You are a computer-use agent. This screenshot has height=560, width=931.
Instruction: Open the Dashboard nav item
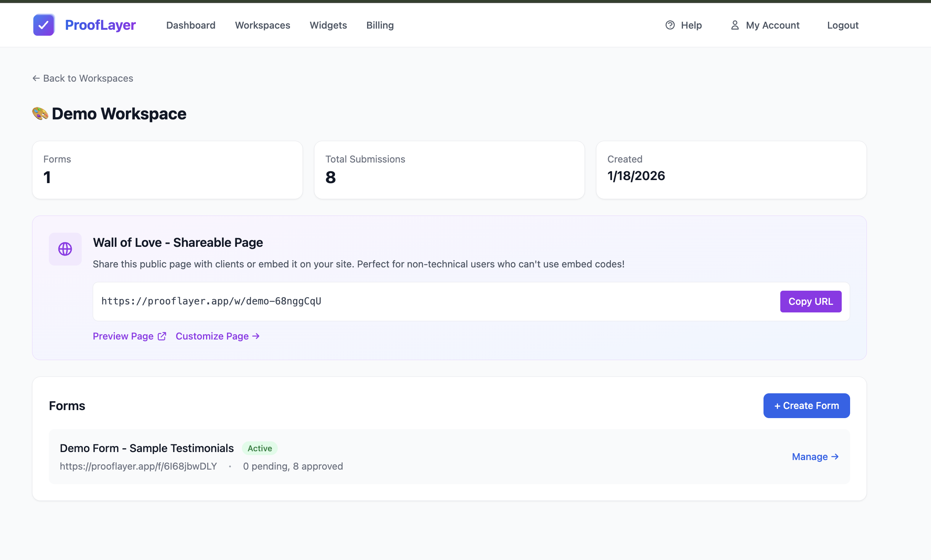click(x=191, y=25)
